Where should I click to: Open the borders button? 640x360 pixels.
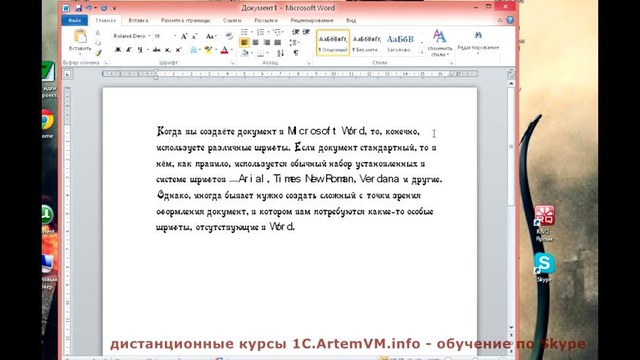260,53
